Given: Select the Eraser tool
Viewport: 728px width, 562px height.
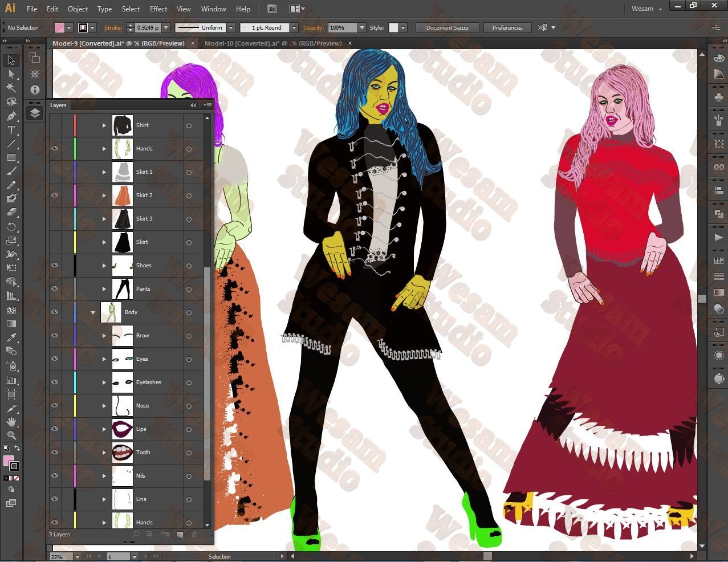Looking at the screenshot, I should pos(11,213).
